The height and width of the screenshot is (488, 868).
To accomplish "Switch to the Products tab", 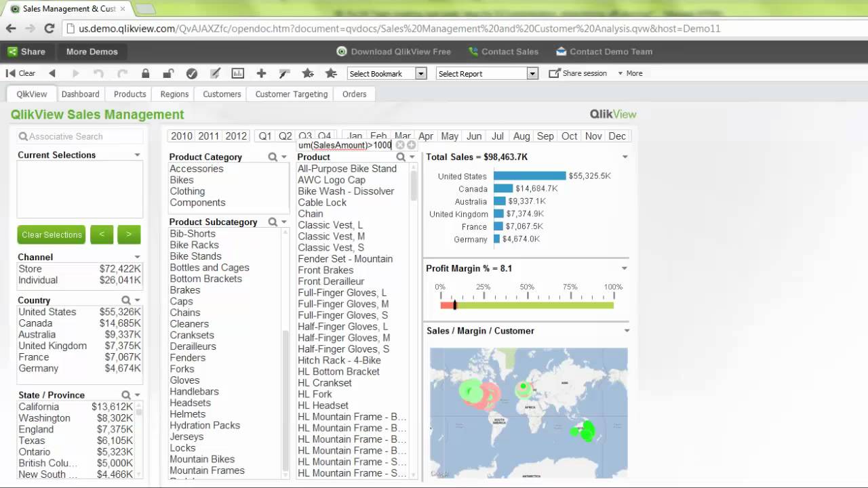I will click(x=130, y=94).
